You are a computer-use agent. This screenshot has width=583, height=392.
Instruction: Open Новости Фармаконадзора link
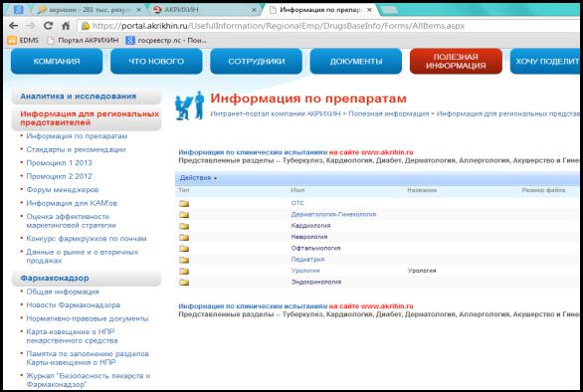74,305
